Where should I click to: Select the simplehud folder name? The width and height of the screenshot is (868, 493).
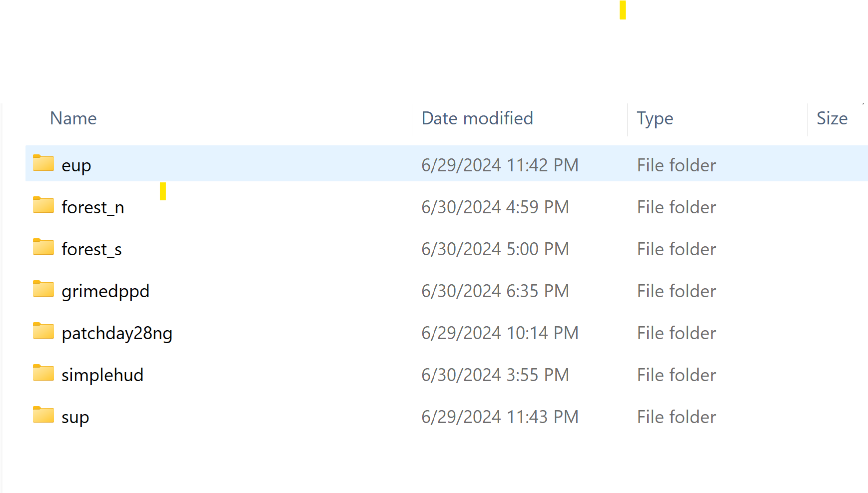pyautogui.click(x=102, y=375)
